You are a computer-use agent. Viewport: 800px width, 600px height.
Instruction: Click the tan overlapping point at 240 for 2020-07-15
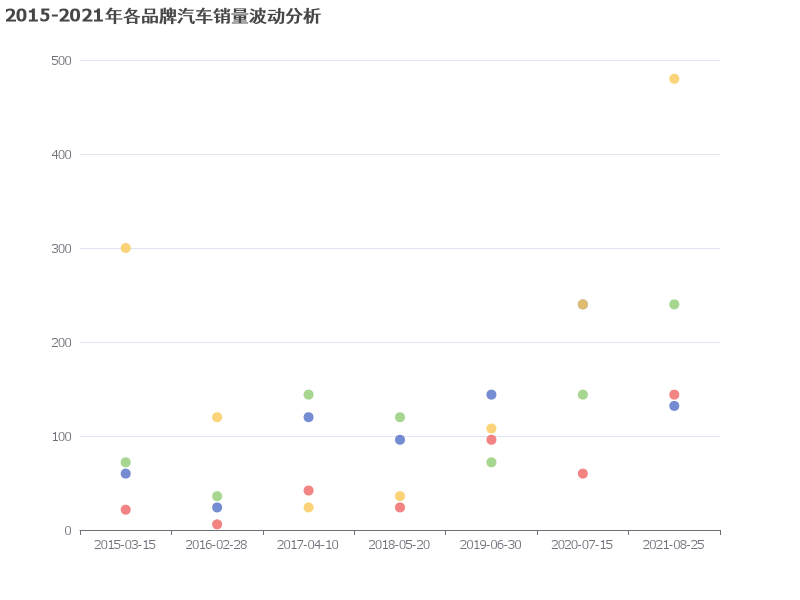pos(583,305)
